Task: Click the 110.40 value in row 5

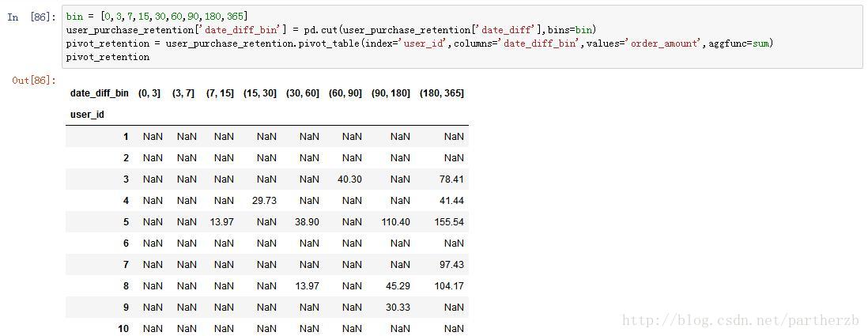Action: click(x=396, y=222)
